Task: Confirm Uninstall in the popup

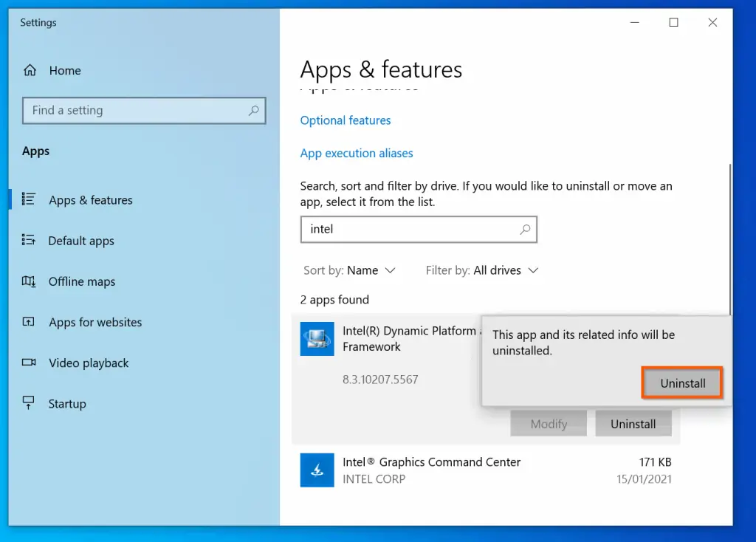Action: point(682,383)
